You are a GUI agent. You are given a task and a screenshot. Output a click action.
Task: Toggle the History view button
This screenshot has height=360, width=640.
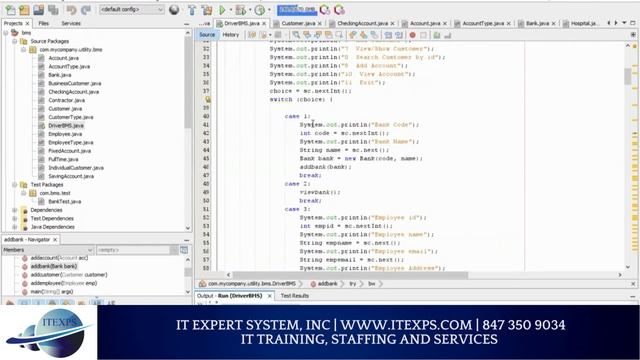tap(231, 35)
